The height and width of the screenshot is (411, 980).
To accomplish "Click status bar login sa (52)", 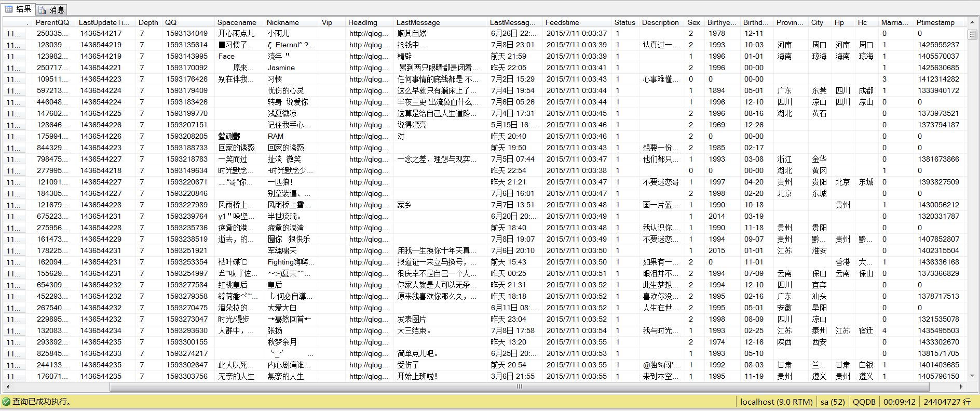I will point(833,402).
